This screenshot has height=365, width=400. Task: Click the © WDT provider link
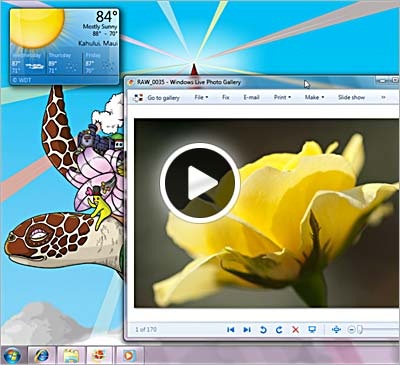tap(21, 80)
